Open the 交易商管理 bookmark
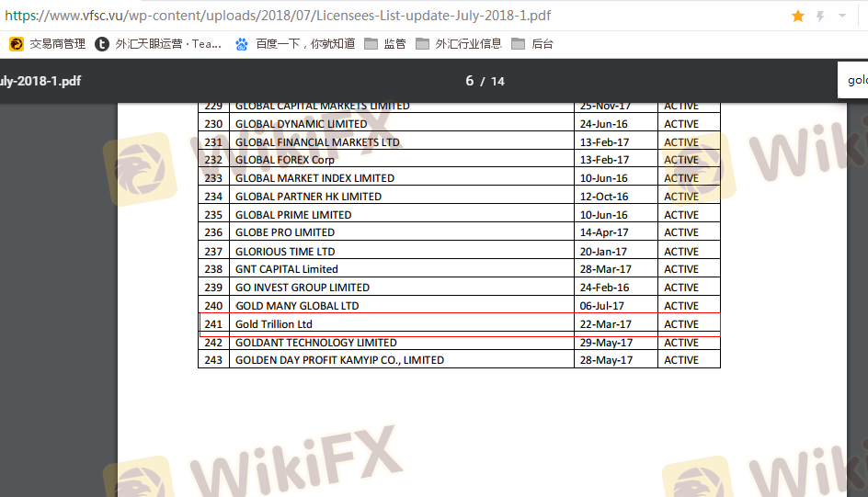The image size is (868, 497). (x=48, y=44)
